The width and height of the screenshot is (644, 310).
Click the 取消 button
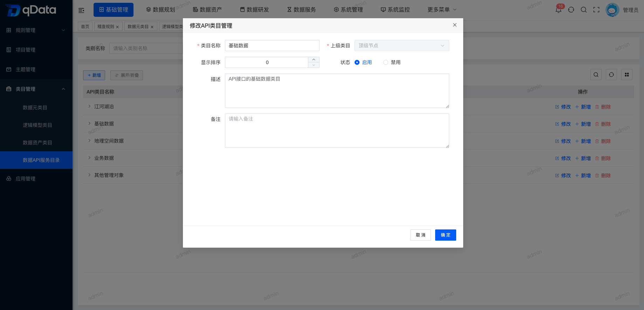click(x=420, y=235)
